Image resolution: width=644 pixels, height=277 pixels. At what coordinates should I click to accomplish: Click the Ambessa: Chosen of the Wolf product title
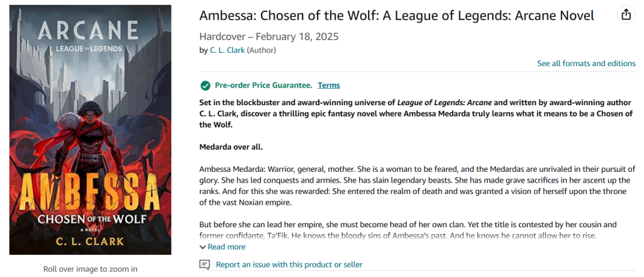coord(397,16)
